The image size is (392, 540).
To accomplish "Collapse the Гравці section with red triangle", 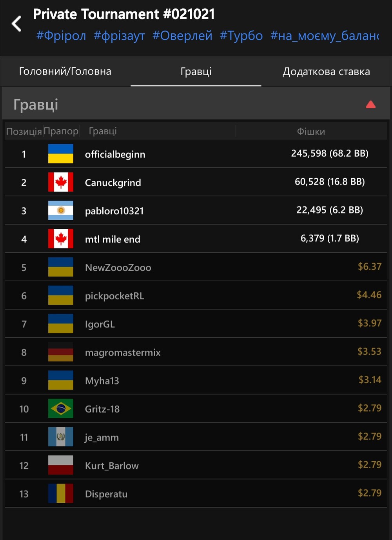I will (370, 104).
